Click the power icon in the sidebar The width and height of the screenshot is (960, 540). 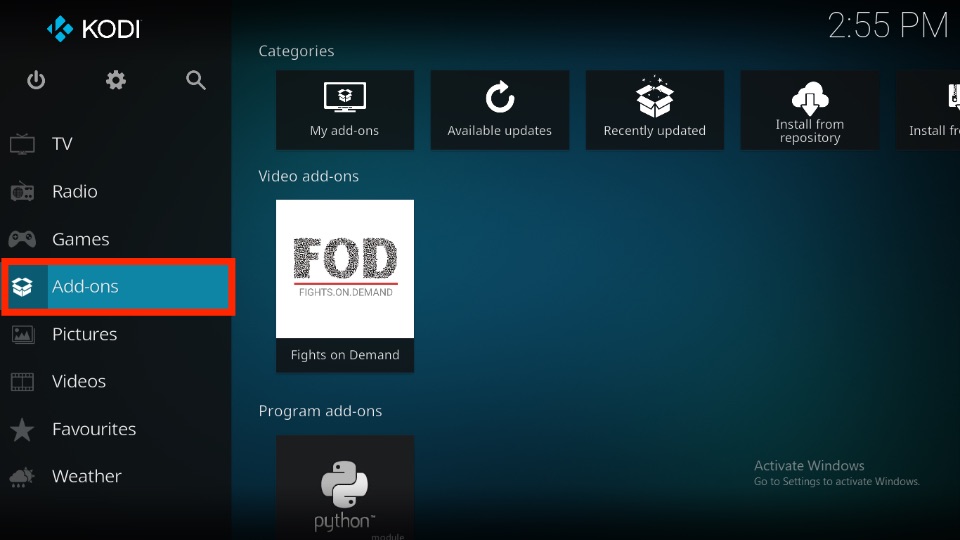click(36, 80)
